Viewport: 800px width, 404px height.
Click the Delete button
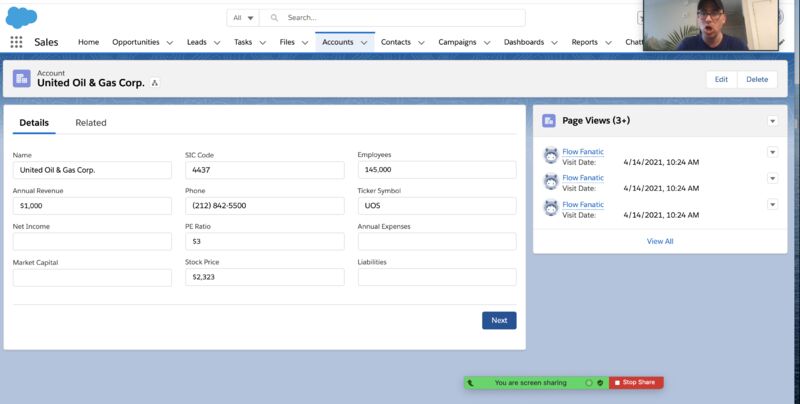tap(757, 79)
